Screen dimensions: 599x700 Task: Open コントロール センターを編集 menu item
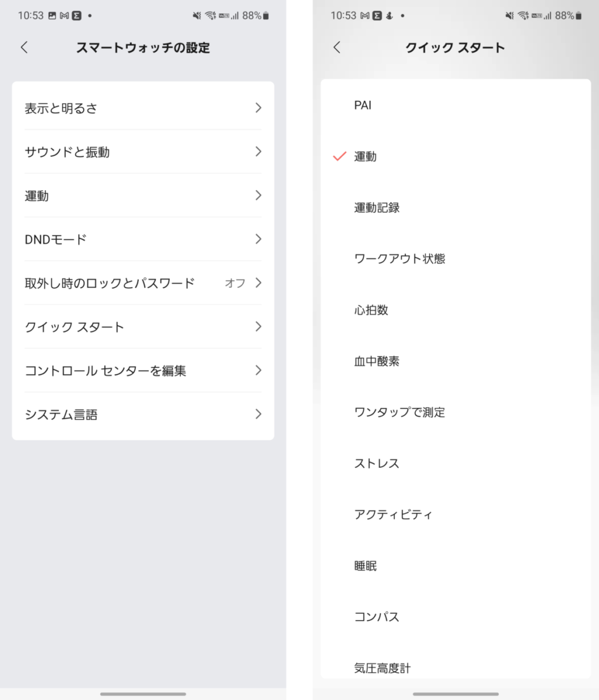143,370
